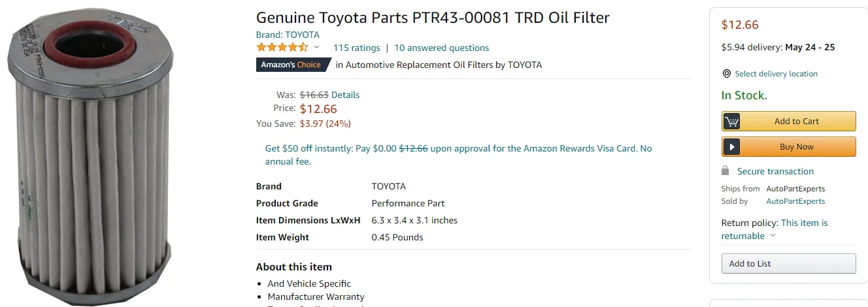Expand the star rating breakdown chevron
Image resolution: width=868 pixels, height=307 pixels.
point(317,48)
